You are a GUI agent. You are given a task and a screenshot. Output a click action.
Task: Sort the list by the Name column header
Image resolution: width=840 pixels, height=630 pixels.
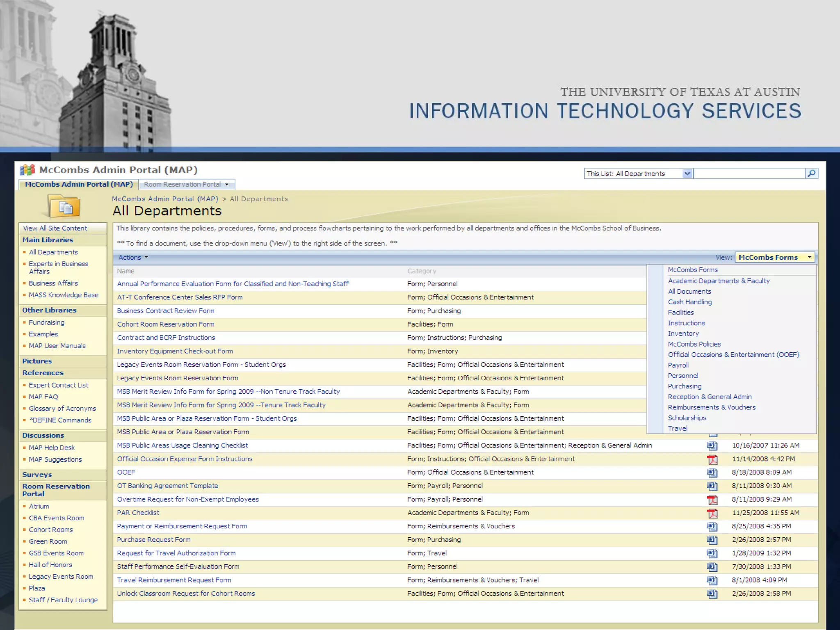[126, 271]
